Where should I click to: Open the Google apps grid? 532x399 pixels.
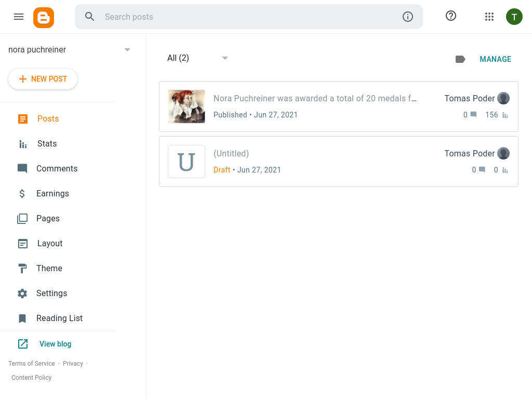pos(489,17)
